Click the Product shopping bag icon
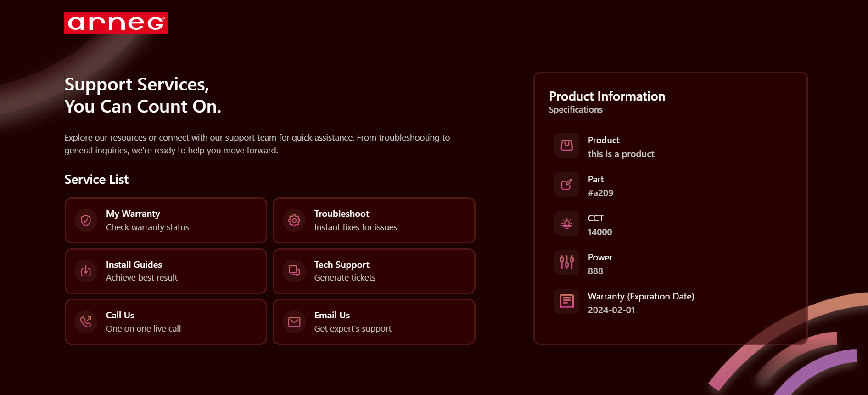 click(x=567, y=145)
